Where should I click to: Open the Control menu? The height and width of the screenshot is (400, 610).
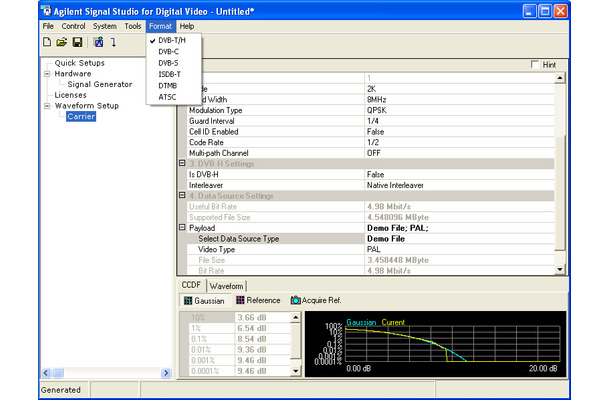(73, 26)
